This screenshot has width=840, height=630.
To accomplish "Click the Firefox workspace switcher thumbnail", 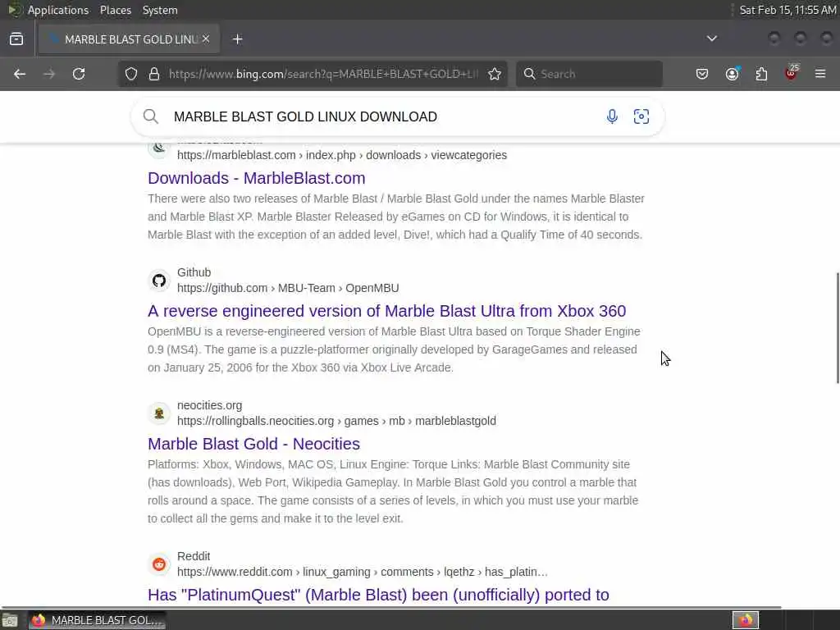I will pos(746,620).
